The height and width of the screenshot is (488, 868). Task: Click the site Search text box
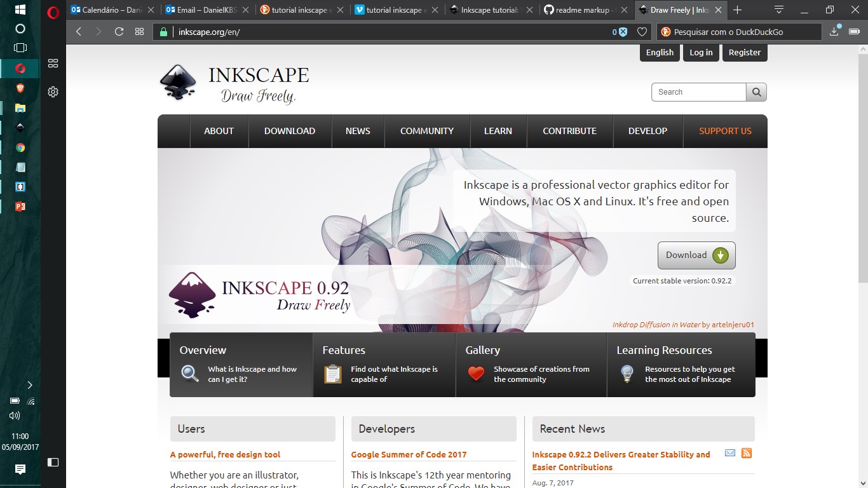(698, 92)
